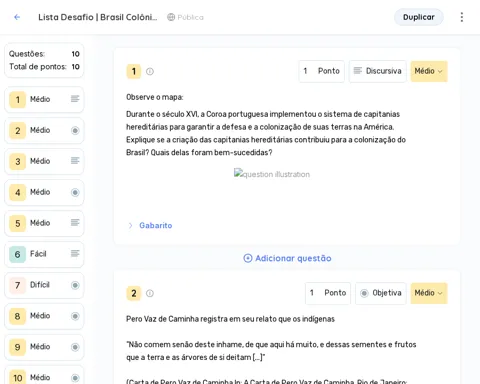Click objective radio icon in sidebar row 8
This screenshot has height=384, width=480.
tap(75, 316)
